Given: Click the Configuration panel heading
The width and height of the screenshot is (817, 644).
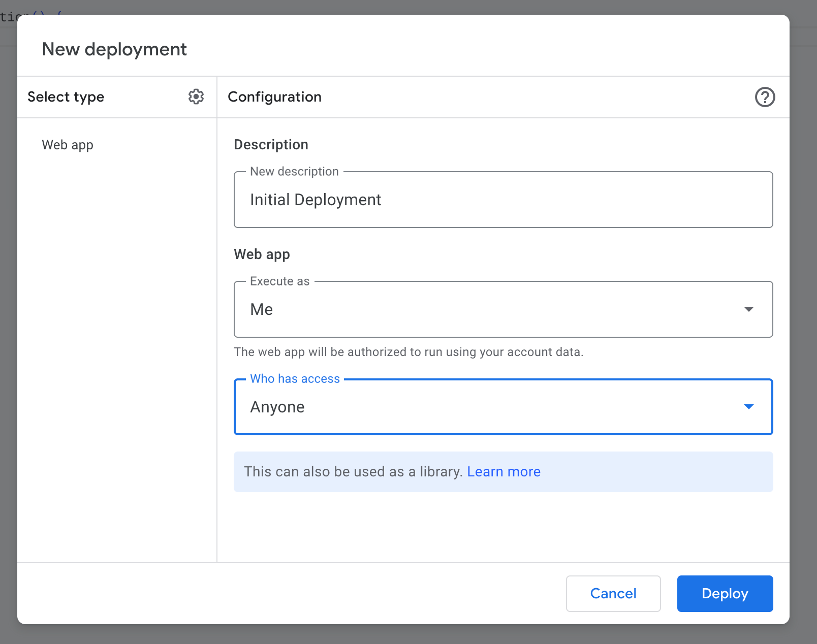Looking at the screenshot, I should click(275, 96).
